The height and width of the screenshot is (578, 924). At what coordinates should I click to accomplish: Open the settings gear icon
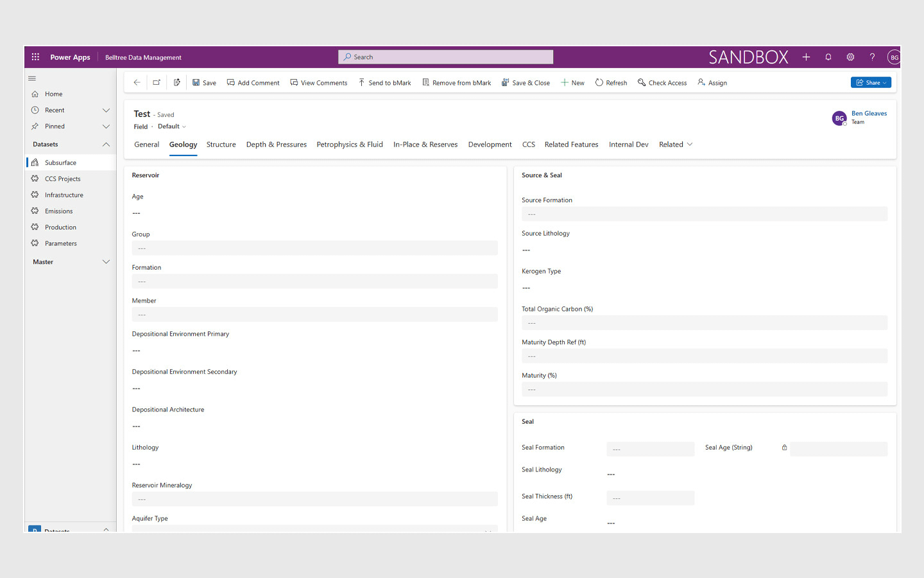click(850, 57)
